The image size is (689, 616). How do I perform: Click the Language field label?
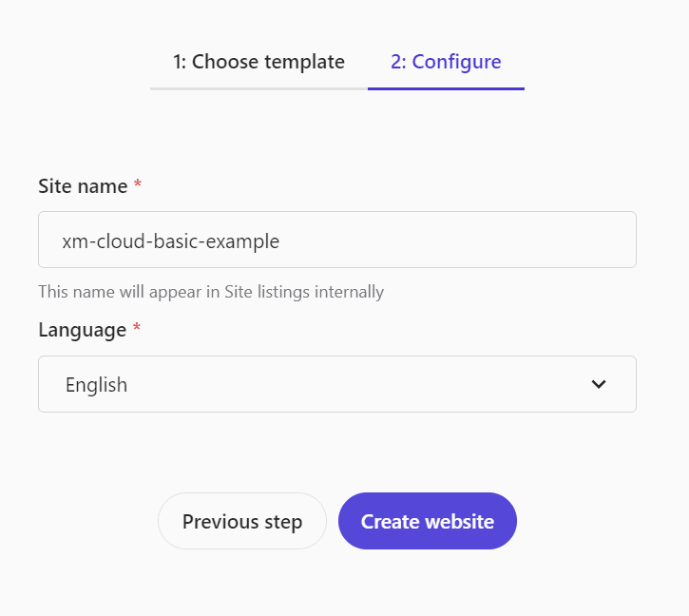coord(82,330)
